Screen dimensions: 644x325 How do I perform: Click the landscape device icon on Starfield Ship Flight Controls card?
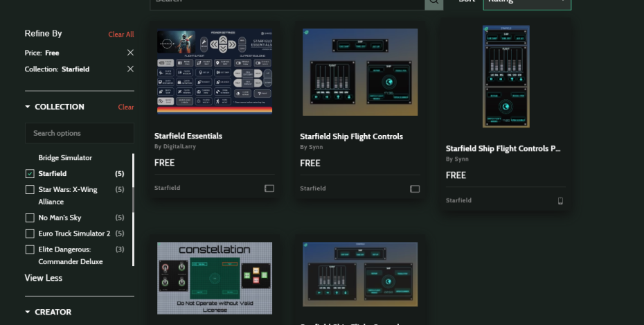pos(415,188)
